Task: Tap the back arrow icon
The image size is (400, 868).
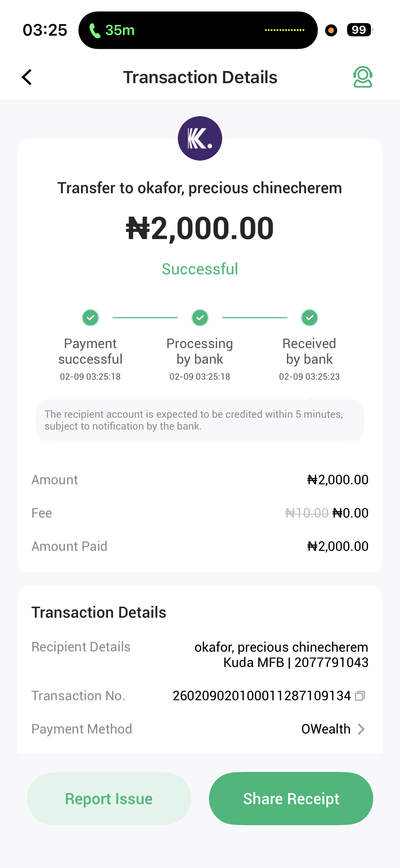Action: 27,77
